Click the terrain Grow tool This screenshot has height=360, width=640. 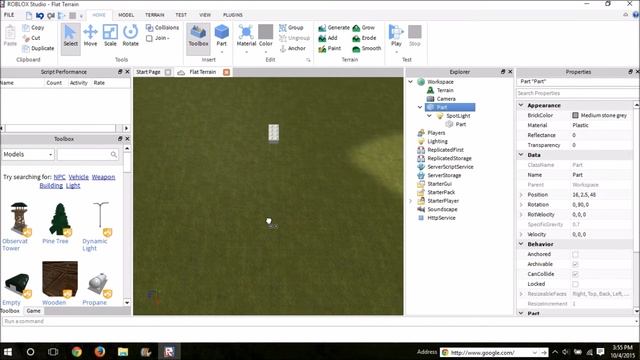pyautogui.click(x=364, y=28)
